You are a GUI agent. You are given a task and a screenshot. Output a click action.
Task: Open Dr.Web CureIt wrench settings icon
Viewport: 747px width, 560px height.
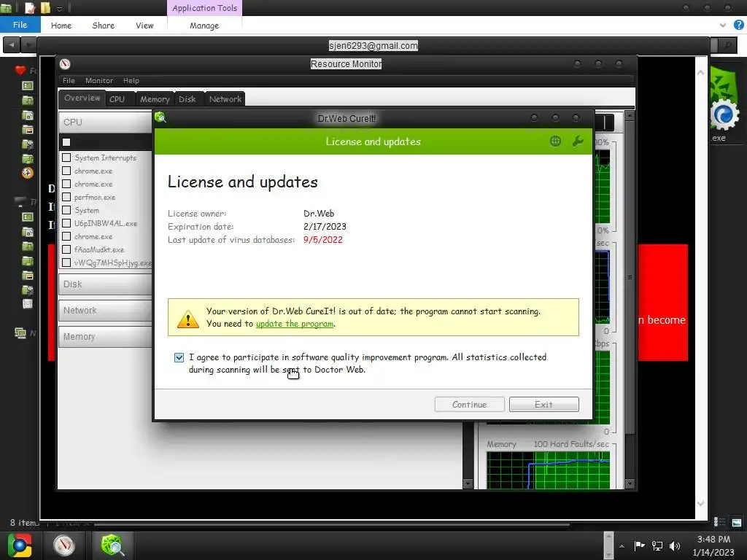coord(578,141)
